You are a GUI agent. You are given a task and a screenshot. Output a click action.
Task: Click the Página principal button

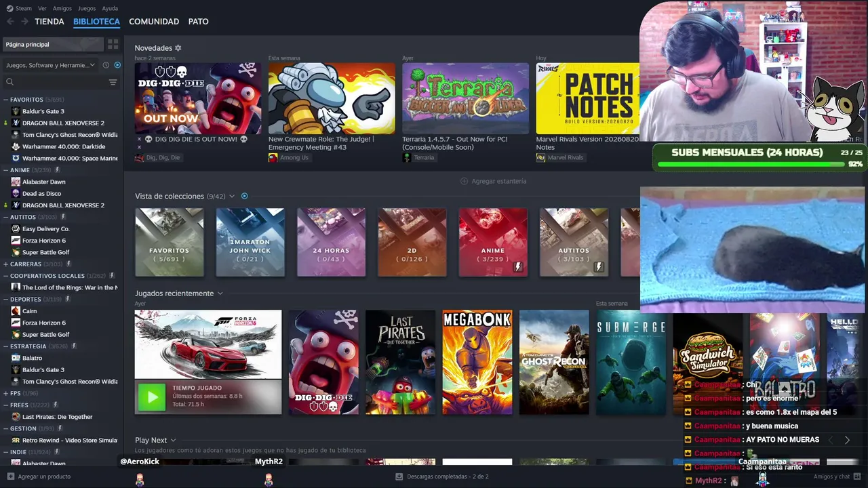coord(53,44)
